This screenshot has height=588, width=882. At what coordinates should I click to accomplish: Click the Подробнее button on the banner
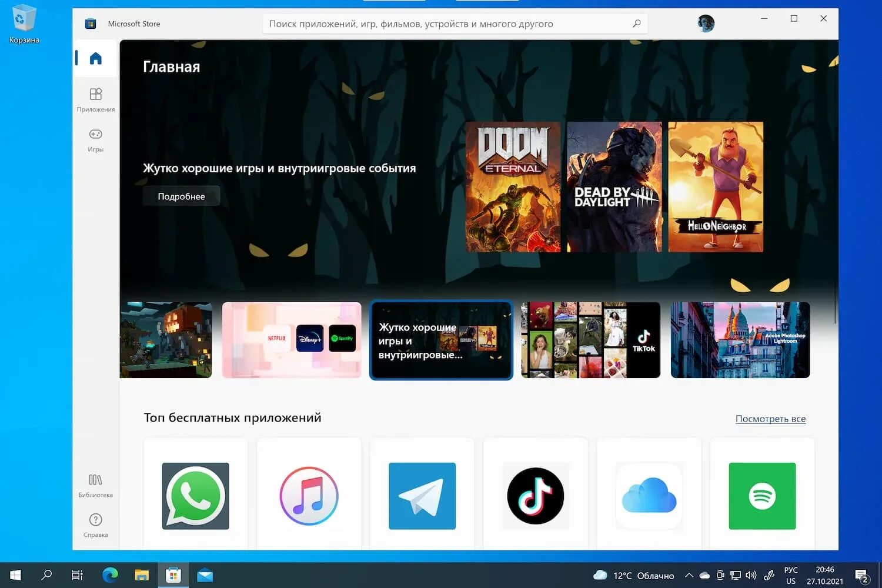pos(181,196)
